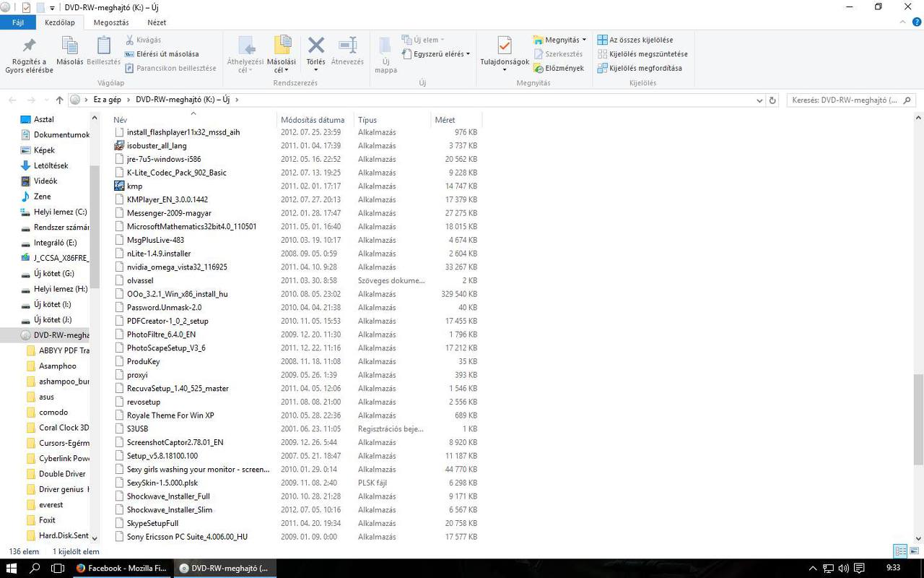The width and height of the screenshot is (924, 578).
Task: Expand the Új elem dropdown
Action: pyautogui.click(x=443, y=40)
